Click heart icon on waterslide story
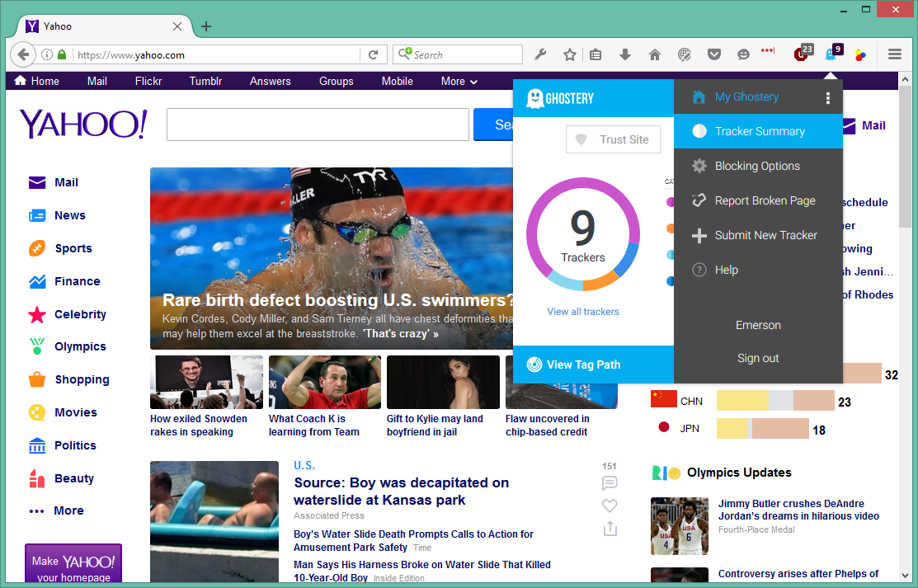The width and height of the screenshot is (918, 588). 610,506
